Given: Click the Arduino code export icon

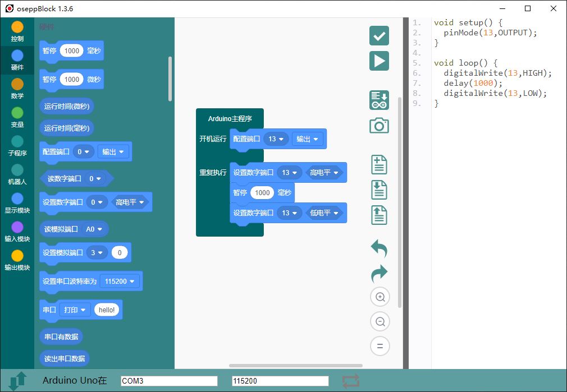Looking at the screenshot, I should [x=379, y=100].
